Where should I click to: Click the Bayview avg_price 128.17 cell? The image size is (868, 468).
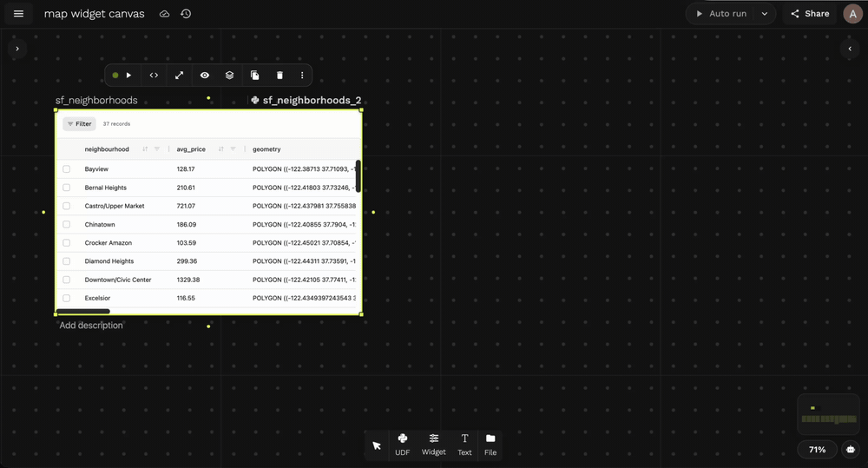[x=186, y=169]
